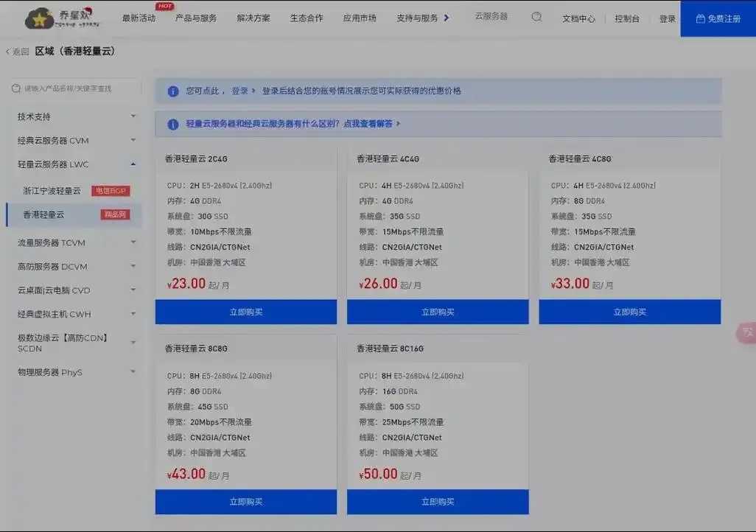Viewport: 756px width, 532px height.
Task: Expand 经典虚拟主机 CWH section
Action: click(76, 314)
